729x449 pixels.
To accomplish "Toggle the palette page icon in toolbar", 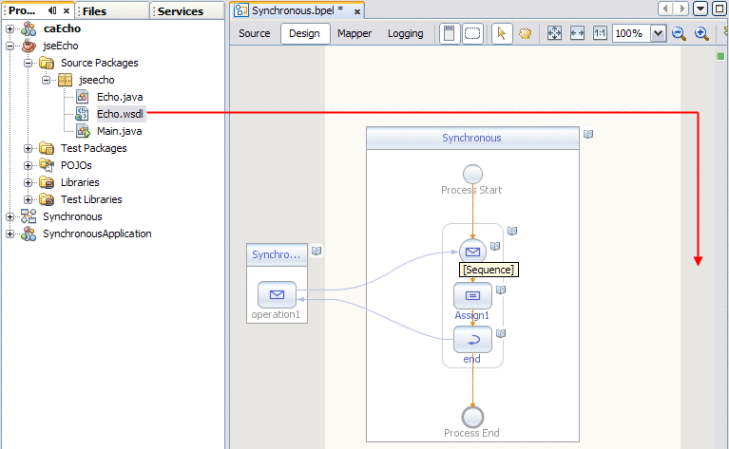I will (449, 33).
